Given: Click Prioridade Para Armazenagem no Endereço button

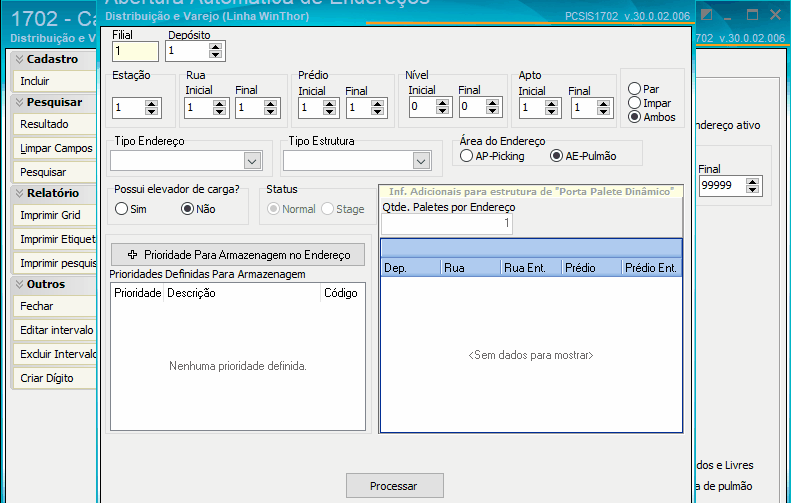Looking at the screenshot, I should point(238,255).
